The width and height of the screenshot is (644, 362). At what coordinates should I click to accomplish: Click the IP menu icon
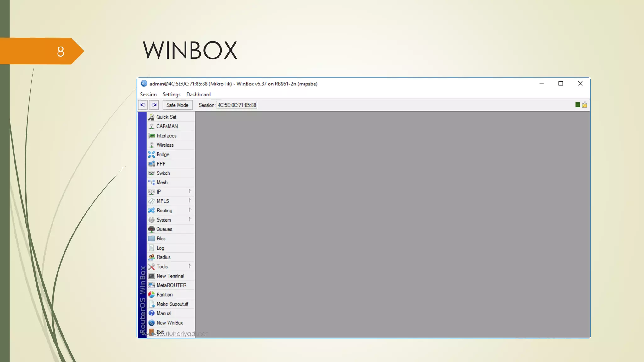(x=151, y=192)
